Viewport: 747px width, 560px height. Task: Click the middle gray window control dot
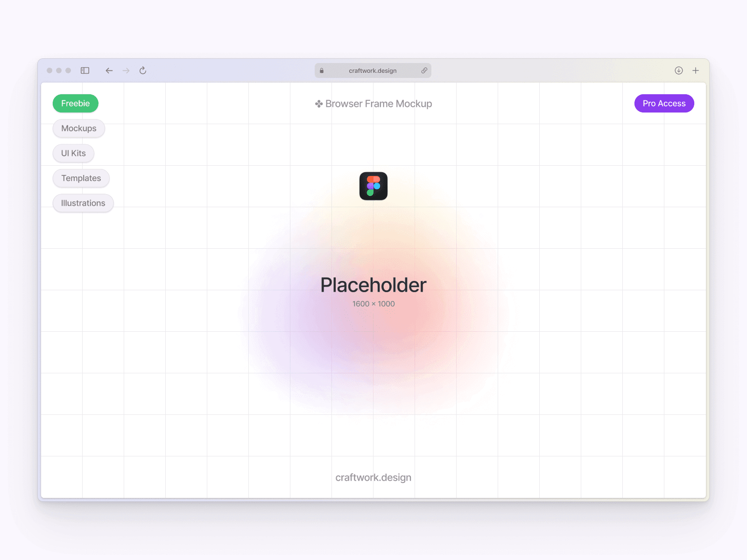coord(59,70)
